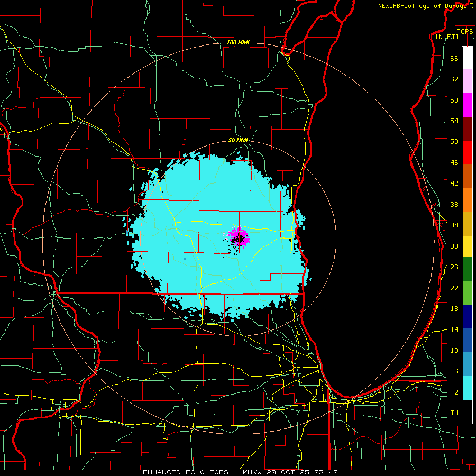Click the gold swatch near 34

tap(467, 224)
